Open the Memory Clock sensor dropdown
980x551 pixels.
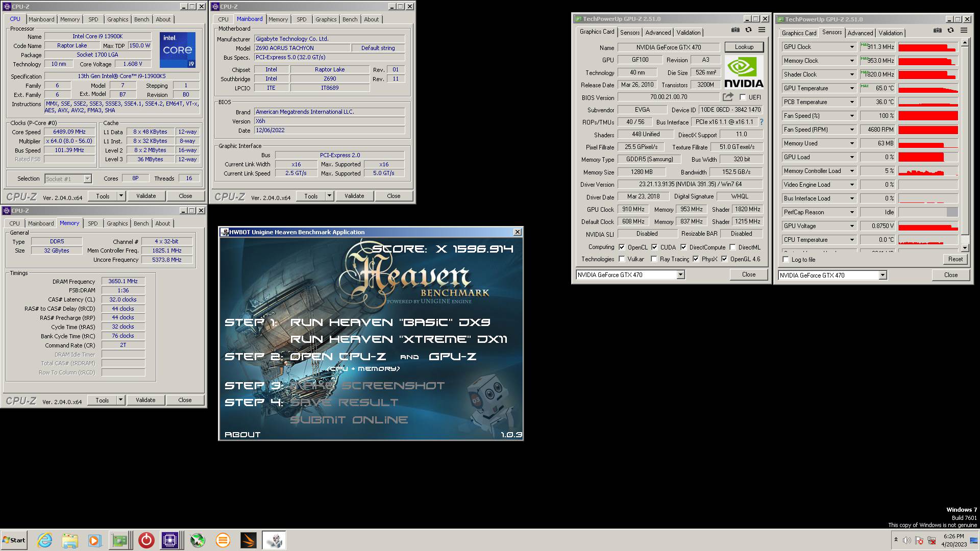[x=851, y=61]
